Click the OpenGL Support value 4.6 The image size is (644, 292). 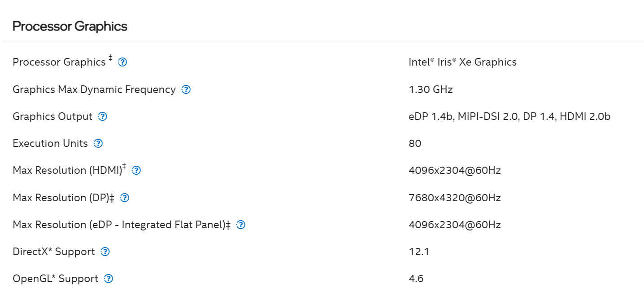(x=416, y=279)
